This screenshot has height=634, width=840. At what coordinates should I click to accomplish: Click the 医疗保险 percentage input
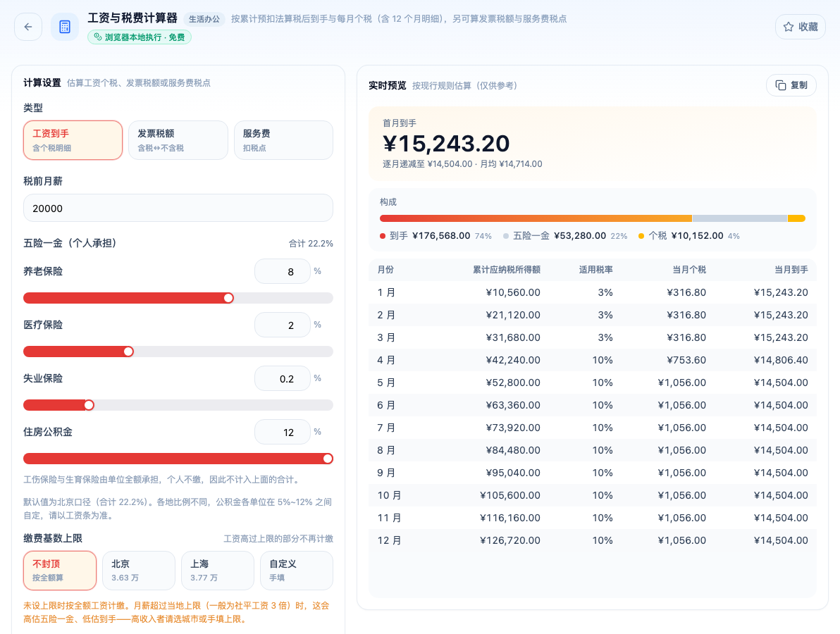click(283, 325)
